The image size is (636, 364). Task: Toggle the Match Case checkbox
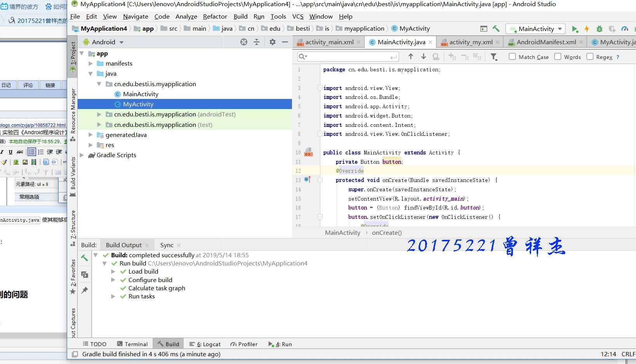513,57
